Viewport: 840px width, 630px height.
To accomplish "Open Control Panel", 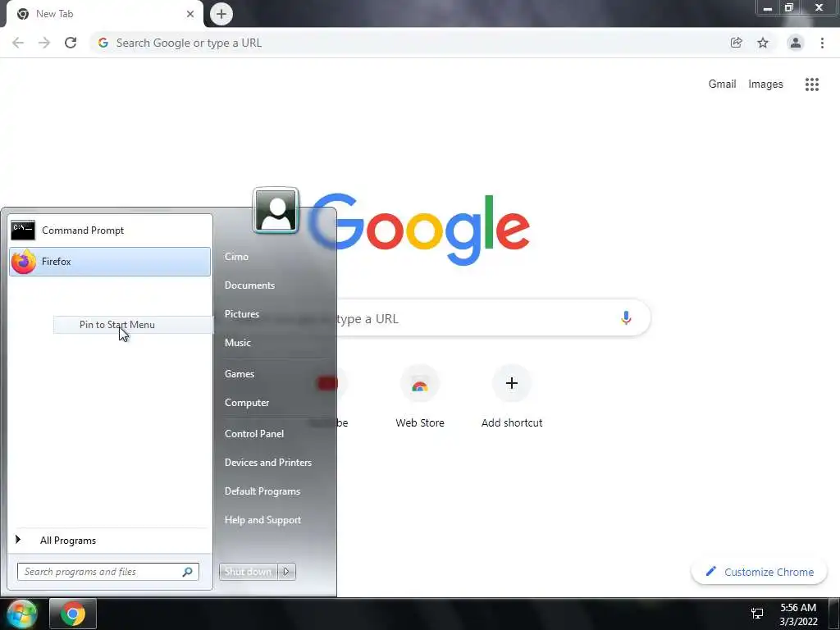I will (x=254, y=434).
